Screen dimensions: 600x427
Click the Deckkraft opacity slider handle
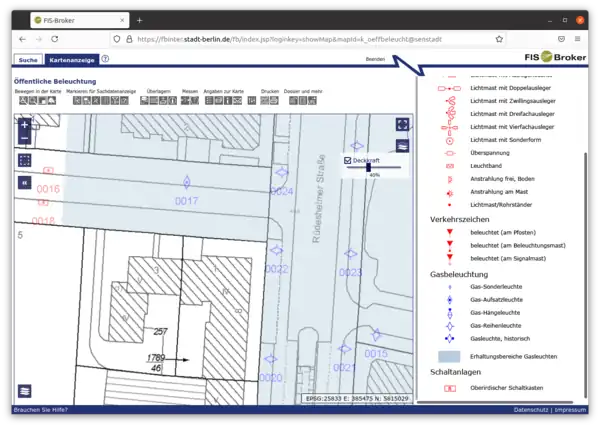(369, 167)
